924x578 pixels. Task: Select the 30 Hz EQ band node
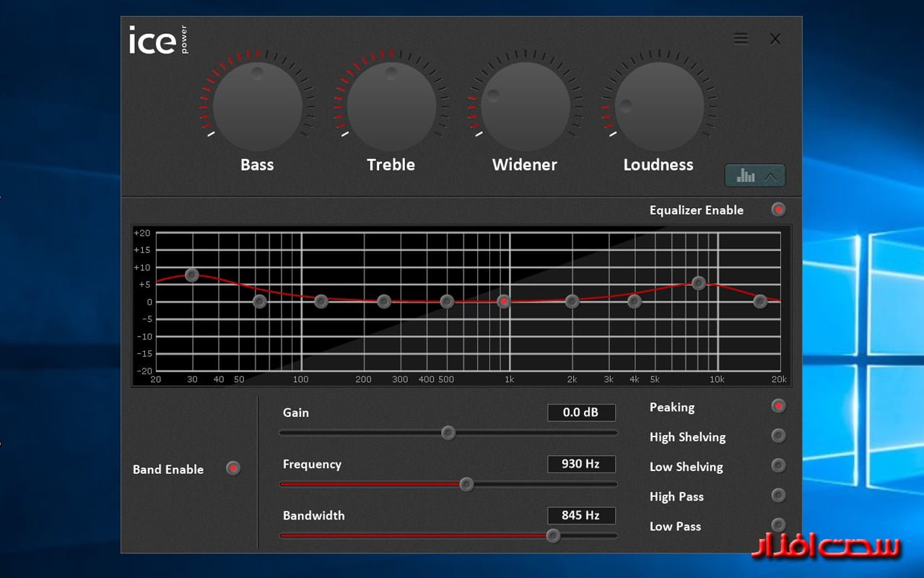pyautogui.click(x=191, y=275)
